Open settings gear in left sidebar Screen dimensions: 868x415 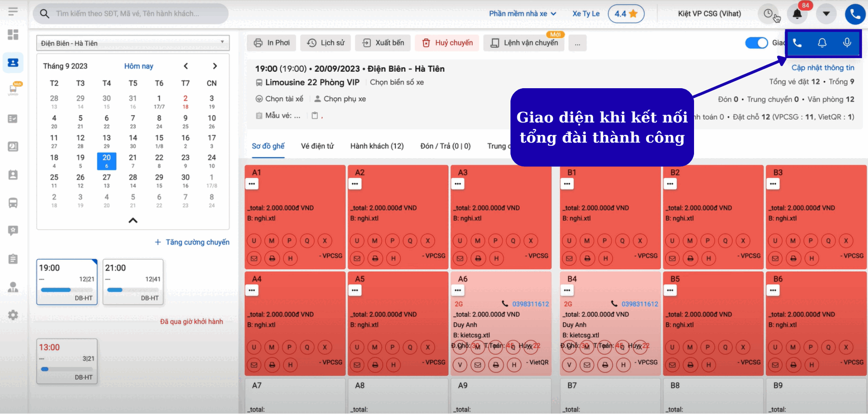point(13,315)
